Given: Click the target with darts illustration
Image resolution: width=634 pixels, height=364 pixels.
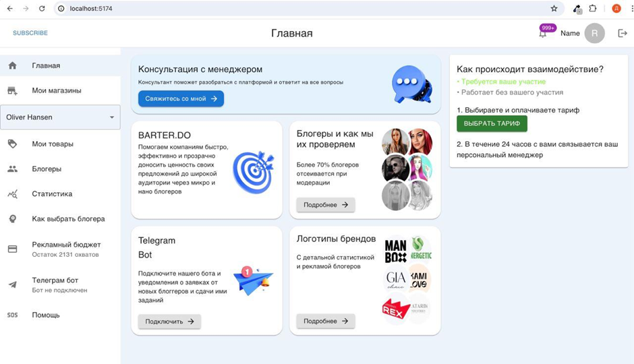Looking at the screenshot, I should pyautogui.click(x=254, y=172).
